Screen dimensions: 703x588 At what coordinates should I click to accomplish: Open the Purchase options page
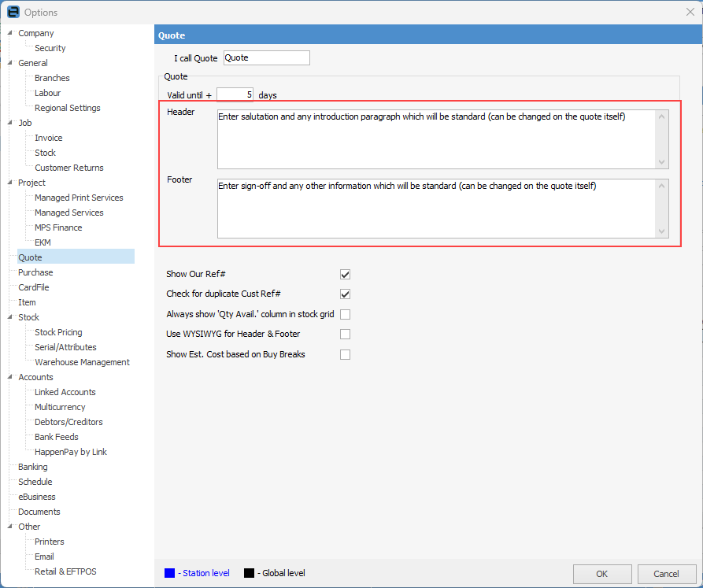(35, 272)
